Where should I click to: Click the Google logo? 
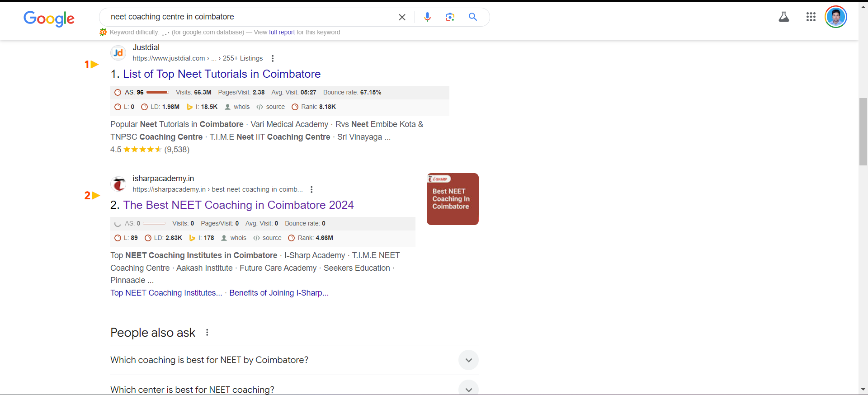(49, 18)
